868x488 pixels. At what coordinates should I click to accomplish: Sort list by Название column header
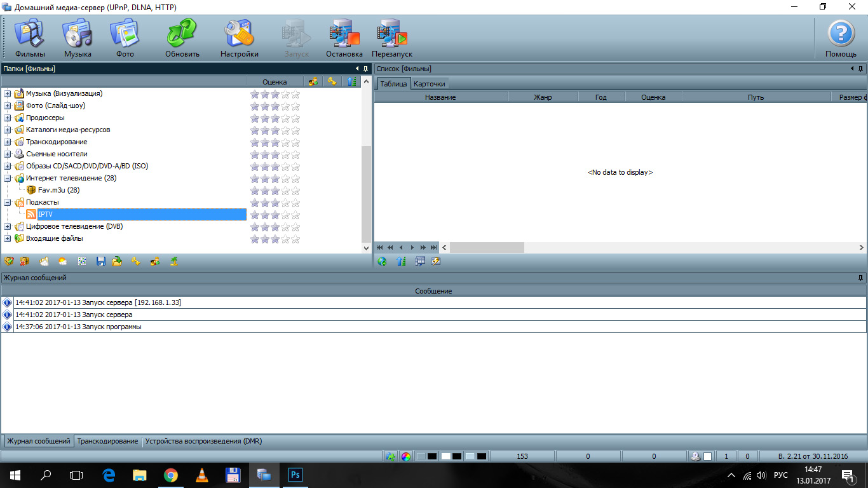440,97
